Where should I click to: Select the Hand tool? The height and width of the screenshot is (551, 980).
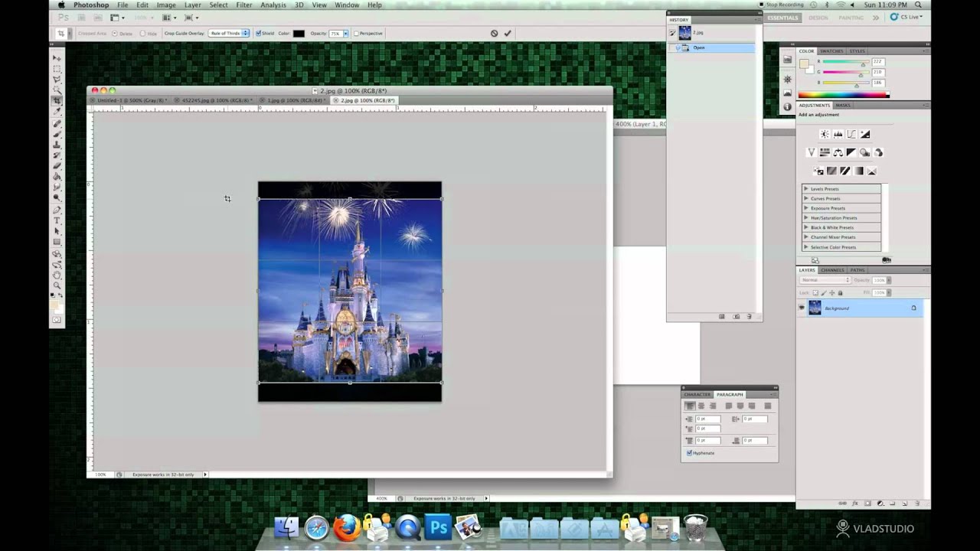[57, 274]
